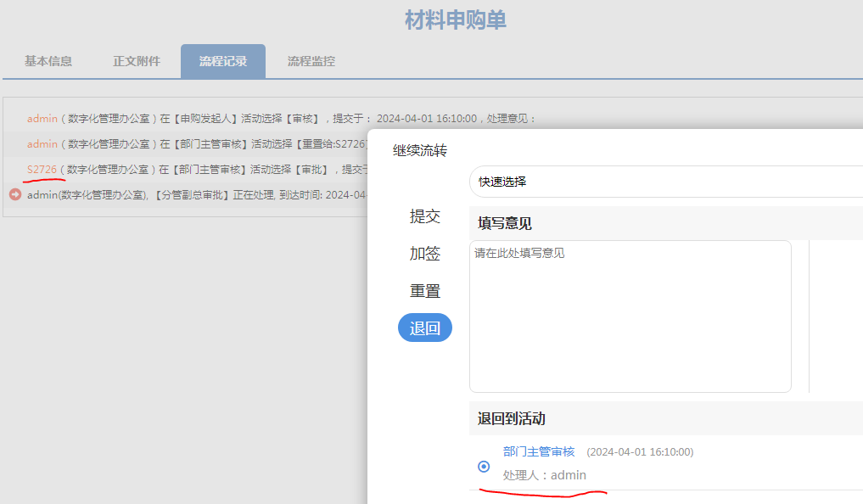The width and height of the screenshot is (863, 504).
Task: Select the 部门主管审核 radio button
Action: (x=484, y=466)
